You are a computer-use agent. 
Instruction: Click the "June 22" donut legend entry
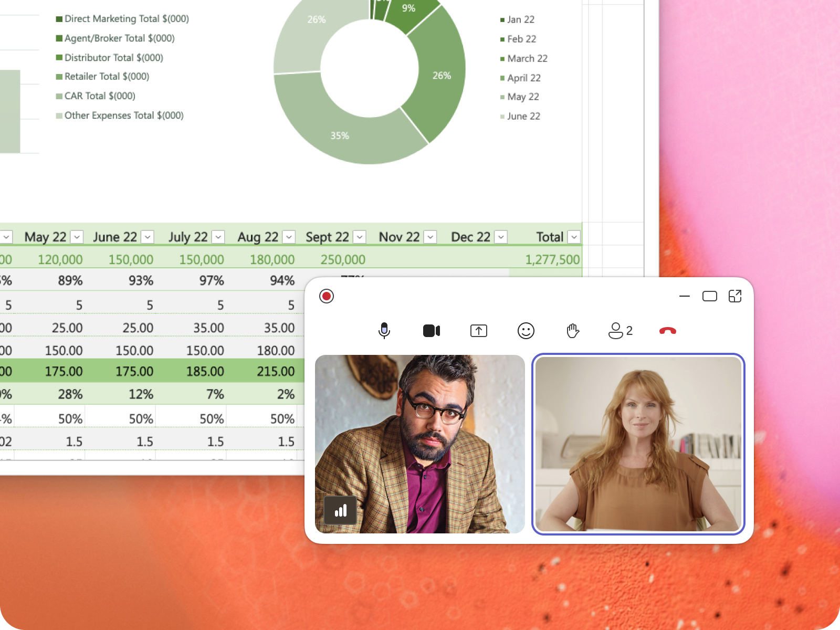[x=520, y=116]
